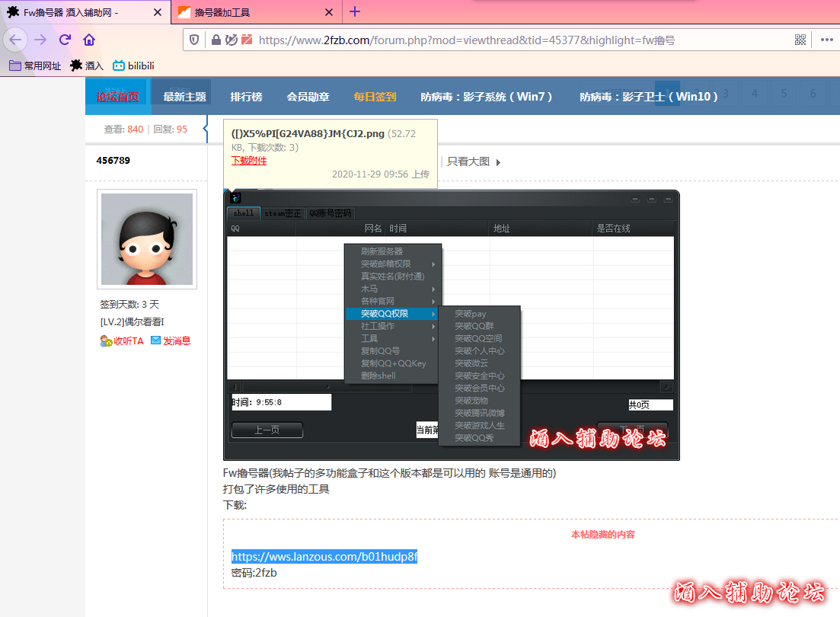840x617 pixels.
Task: Click the browser forward arrow
Action: click(40, 40)
